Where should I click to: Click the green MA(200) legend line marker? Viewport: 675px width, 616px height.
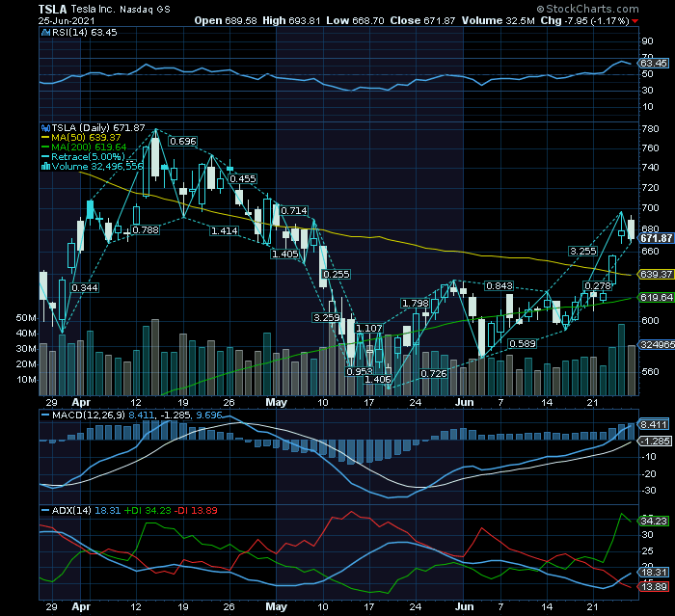click(x=45, y=147)
